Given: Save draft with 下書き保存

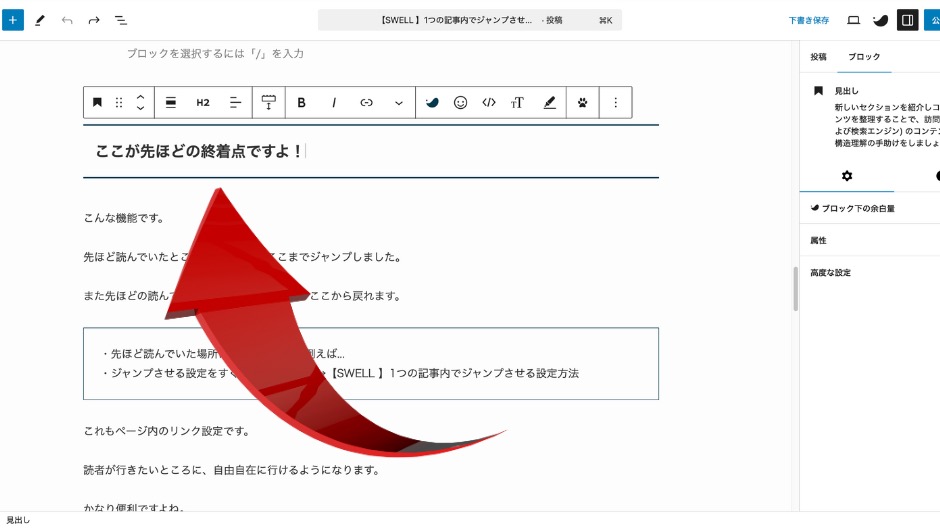Looking at the screenshot, I should (x=808, y=20).
